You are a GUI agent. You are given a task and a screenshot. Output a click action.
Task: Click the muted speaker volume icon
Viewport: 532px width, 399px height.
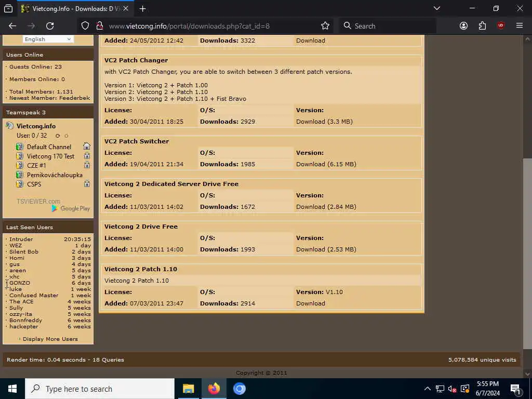tap(453, 389)
